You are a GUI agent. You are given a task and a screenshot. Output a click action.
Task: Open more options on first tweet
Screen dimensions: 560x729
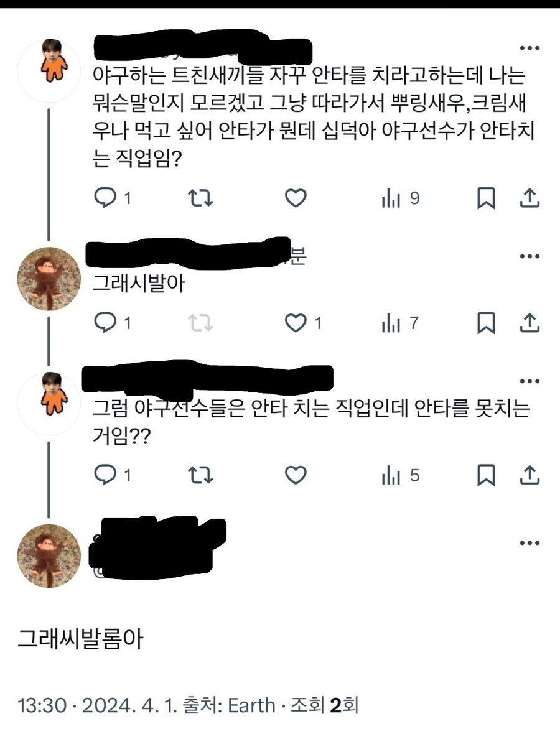tap(529, 49)
